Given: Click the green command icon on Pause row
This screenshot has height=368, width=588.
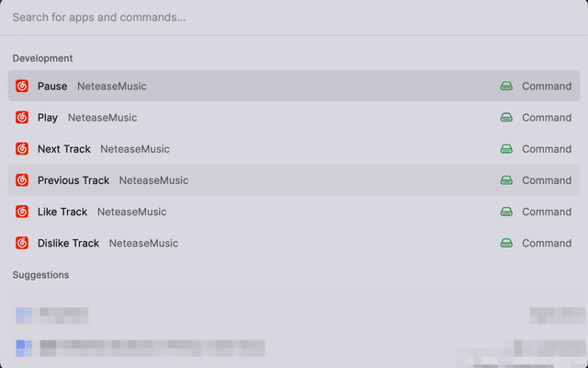Looking at the screenshot, I should 506,86.
